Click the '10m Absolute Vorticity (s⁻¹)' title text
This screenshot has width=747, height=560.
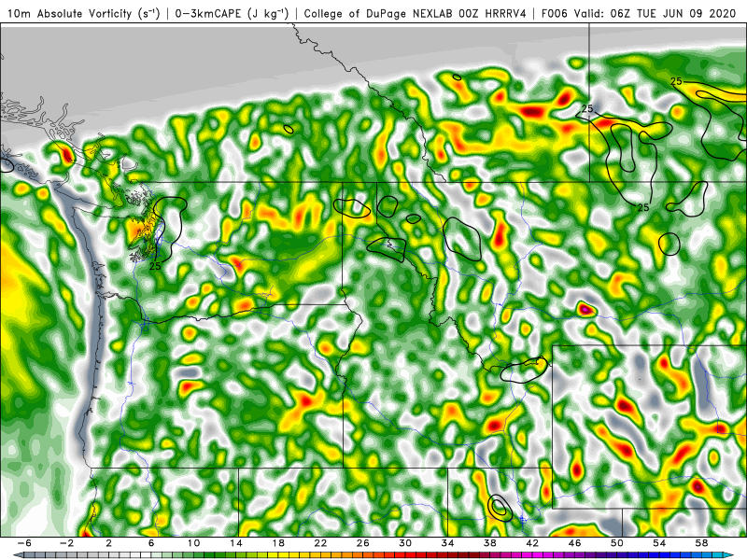pos(84,13)
